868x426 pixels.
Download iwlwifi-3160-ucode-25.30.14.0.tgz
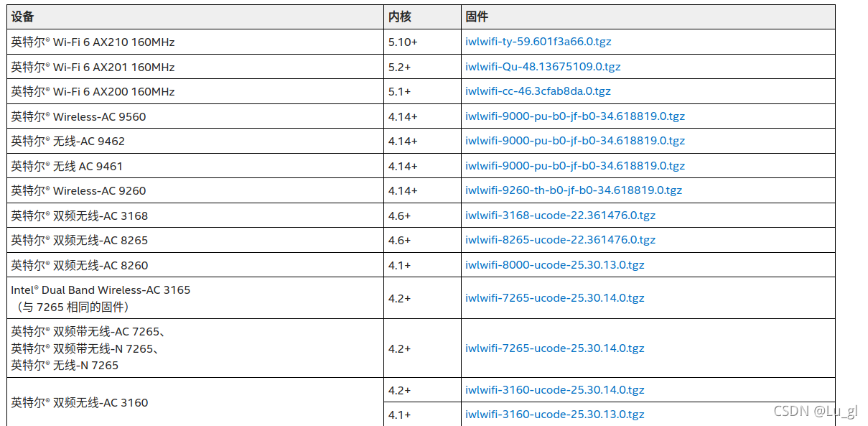555,390
